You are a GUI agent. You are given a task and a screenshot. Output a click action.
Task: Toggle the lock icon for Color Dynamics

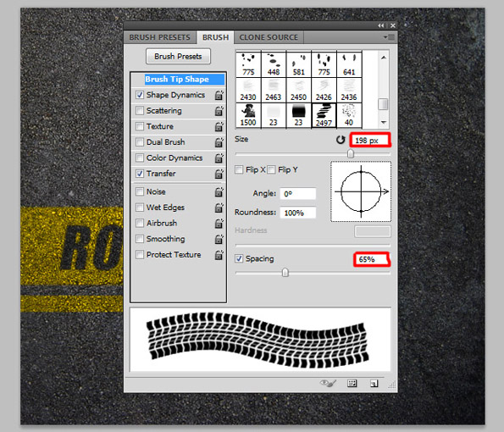219,158
